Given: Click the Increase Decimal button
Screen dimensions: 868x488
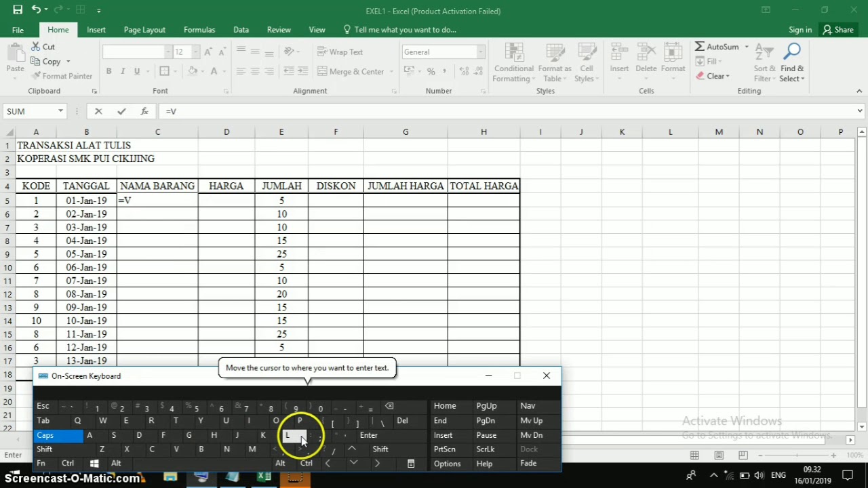Looking at the screenshot, I should click(x=465, y=71).
